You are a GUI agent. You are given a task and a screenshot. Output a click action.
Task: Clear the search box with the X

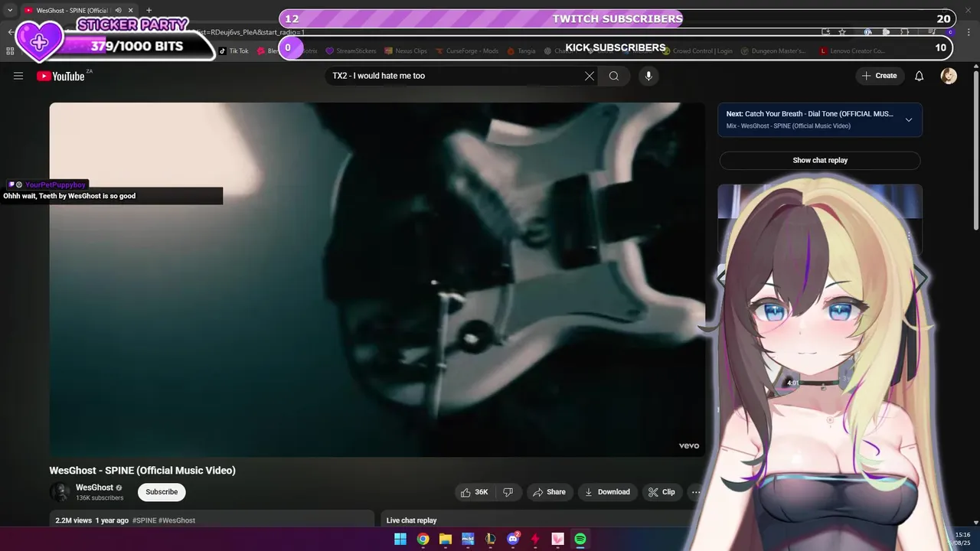click(590, 76)
